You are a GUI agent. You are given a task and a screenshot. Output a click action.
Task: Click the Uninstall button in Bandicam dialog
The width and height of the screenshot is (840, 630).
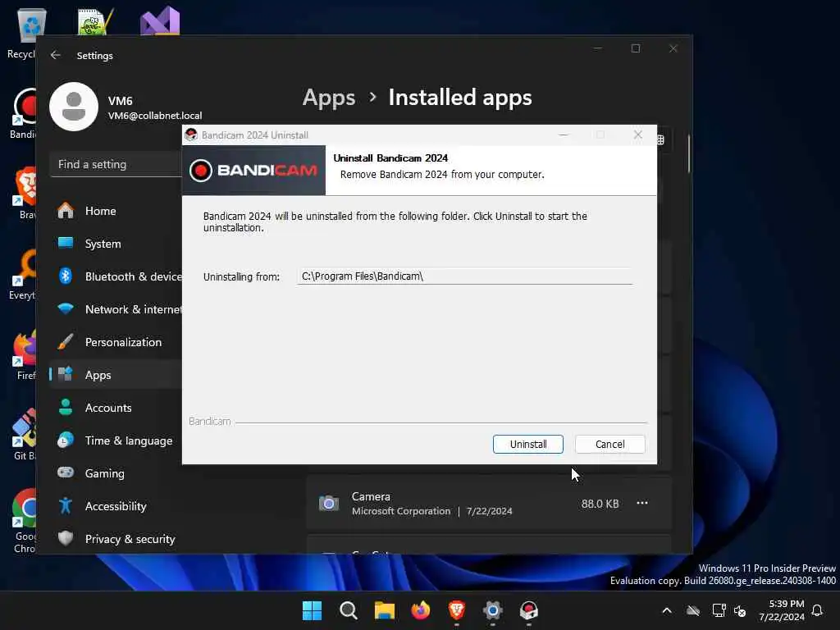[x=527, y=444]
